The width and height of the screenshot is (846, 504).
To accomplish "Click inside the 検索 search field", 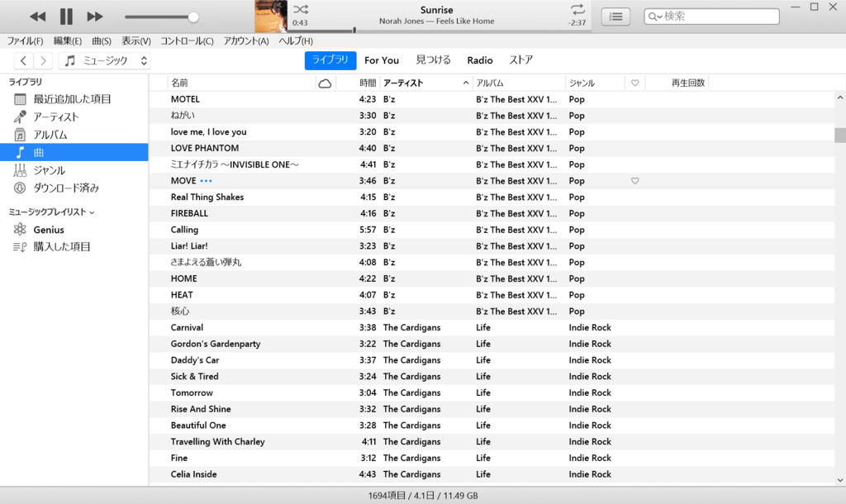I will (711, 16).
